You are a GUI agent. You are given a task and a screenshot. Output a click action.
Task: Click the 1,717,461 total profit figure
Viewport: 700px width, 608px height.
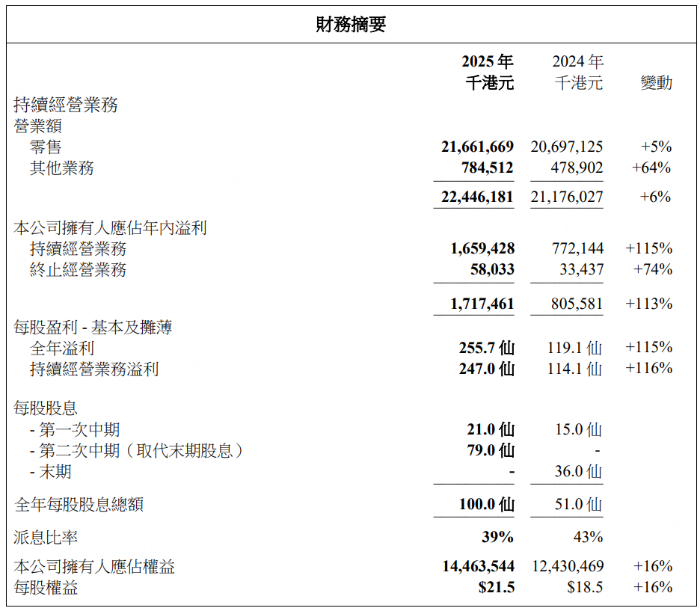coord(482,304)
